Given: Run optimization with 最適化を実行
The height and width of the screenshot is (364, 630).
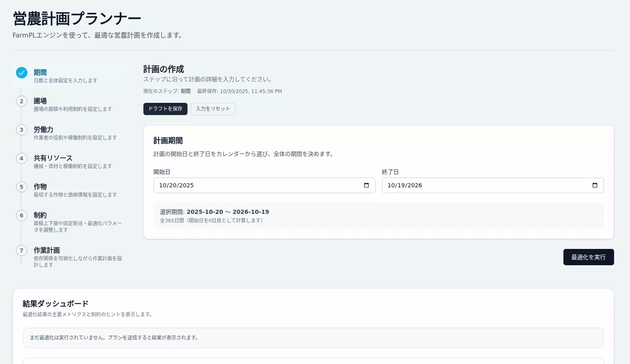Looking at the screenshot, I should pyautogui.click(x=589, y=257).
